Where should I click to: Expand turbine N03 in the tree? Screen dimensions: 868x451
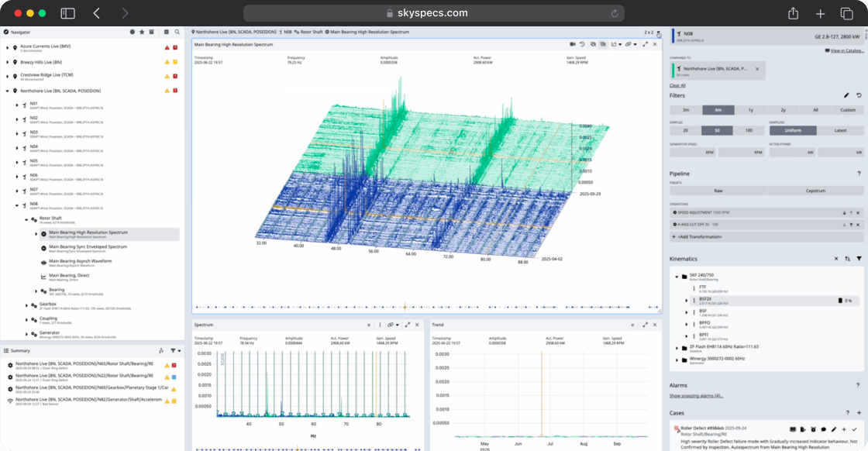(16, 133)
